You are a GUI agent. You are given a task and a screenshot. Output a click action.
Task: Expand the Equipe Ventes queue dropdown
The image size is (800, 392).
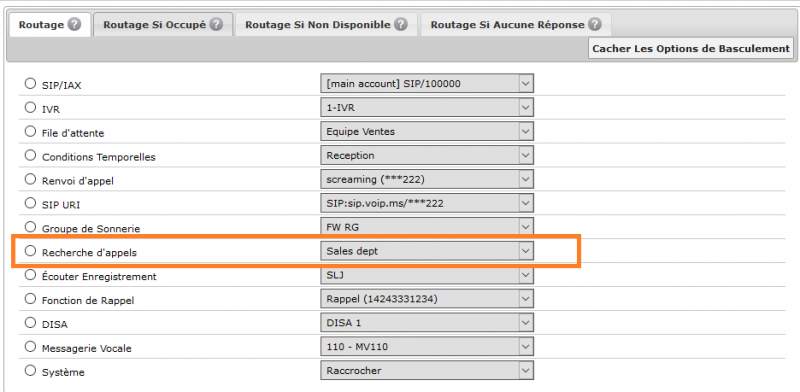[427, 132]
